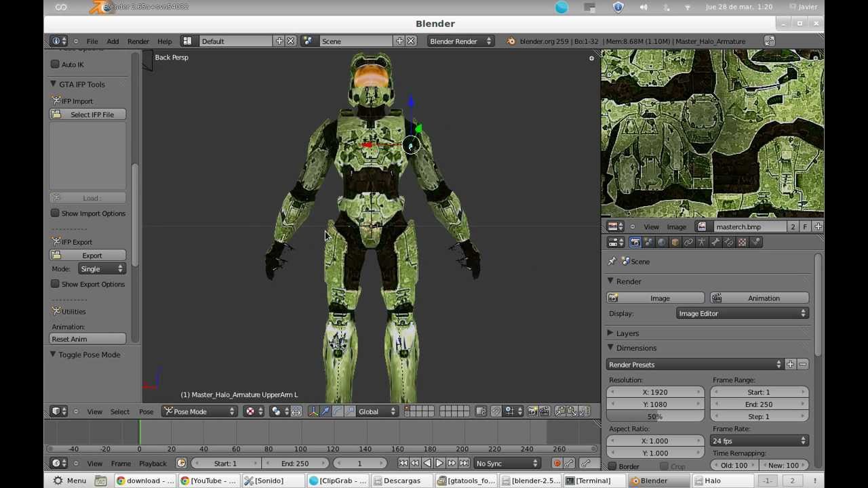868x488 pixels.
Task: Toggle snap during transform magnet icon
Action: tap(496, 411)
